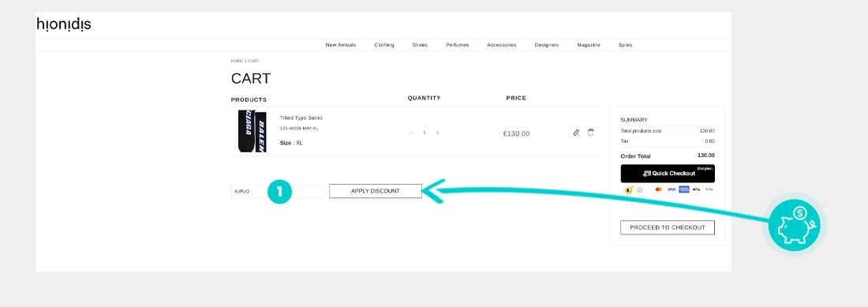The width and height of the screenshot is (868, 307).
Task: Click the Total products cost label
Action: 641,131
